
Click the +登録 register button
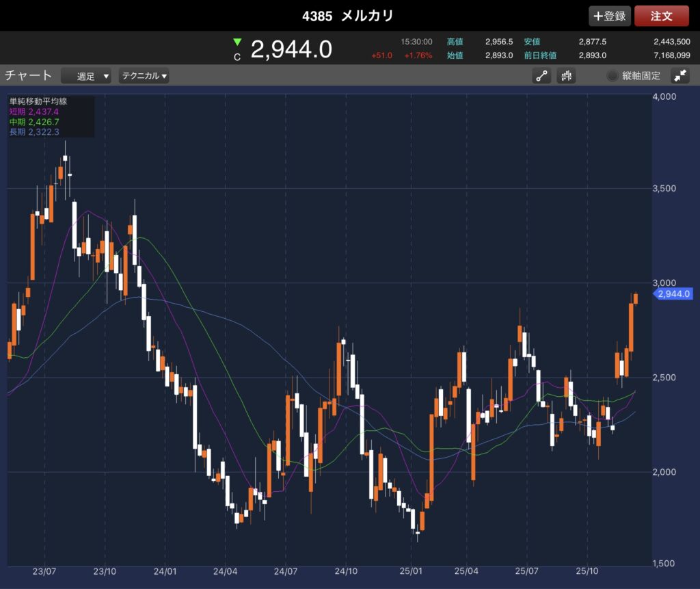coord(609,16)
